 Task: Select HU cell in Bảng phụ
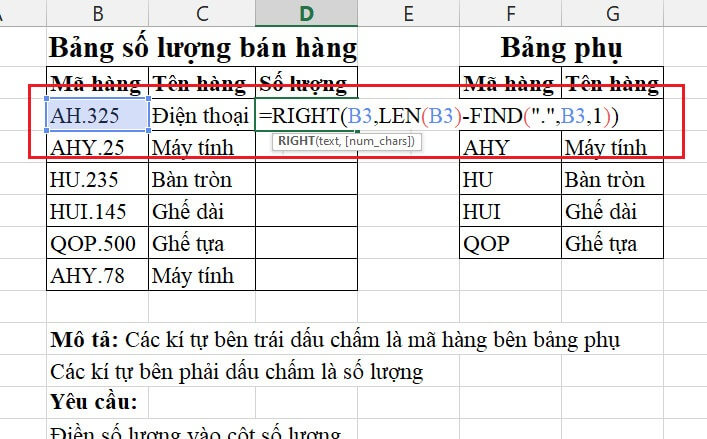(x=510, y=179)
